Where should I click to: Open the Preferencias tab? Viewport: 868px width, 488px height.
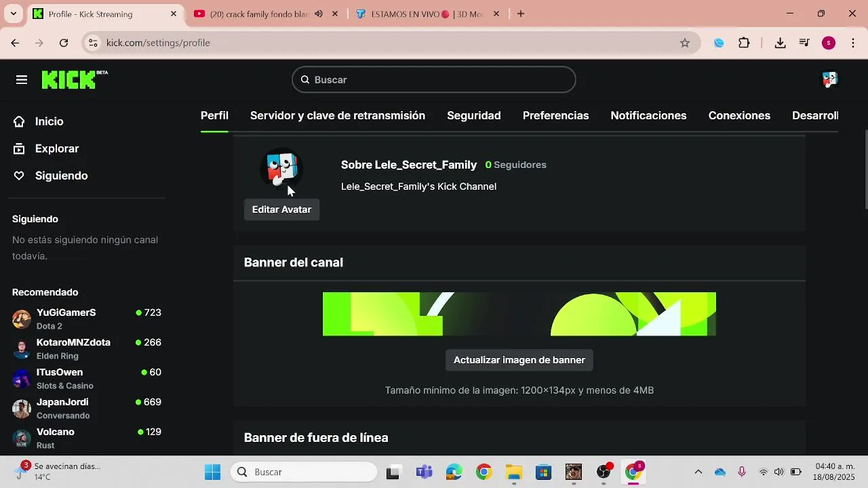[x=555, y=116]
